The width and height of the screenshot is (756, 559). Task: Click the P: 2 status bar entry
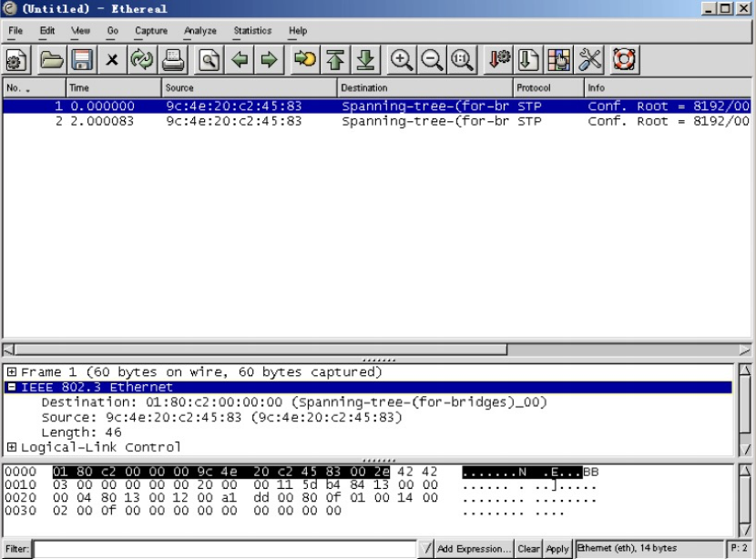[x=739, y=548]
